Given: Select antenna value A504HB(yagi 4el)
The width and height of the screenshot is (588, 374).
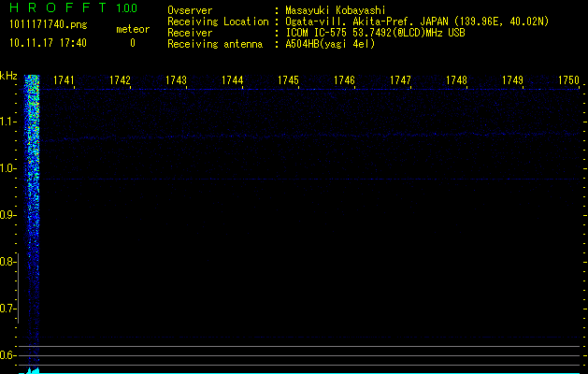Looking at the screenshot, I should click(330, 44).
